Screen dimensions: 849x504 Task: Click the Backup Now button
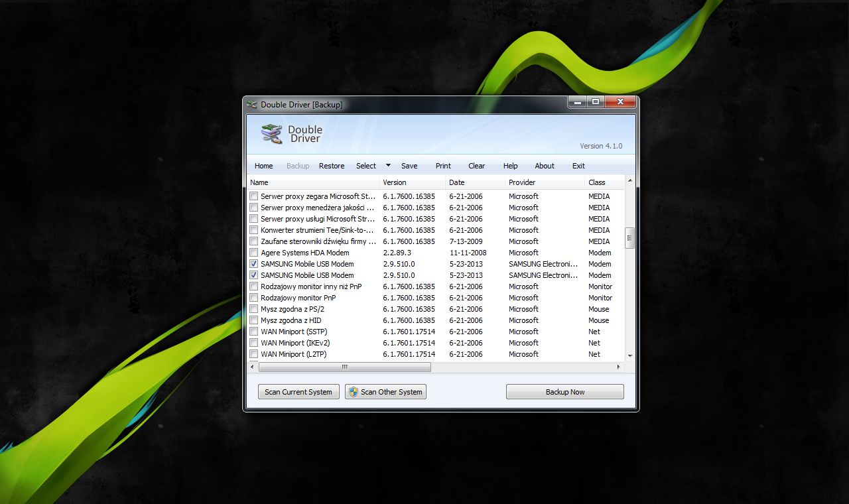(x=564, y=392)
